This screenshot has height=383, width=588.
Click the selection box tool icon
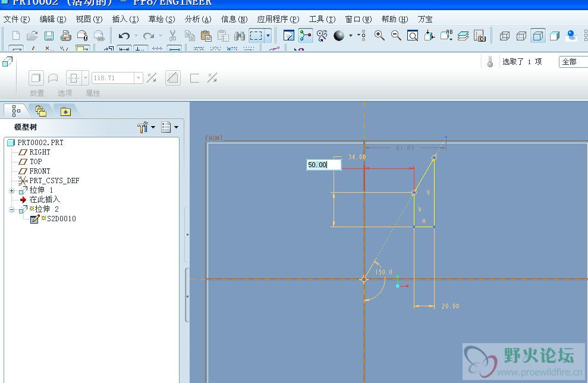[x=256, y=36]
